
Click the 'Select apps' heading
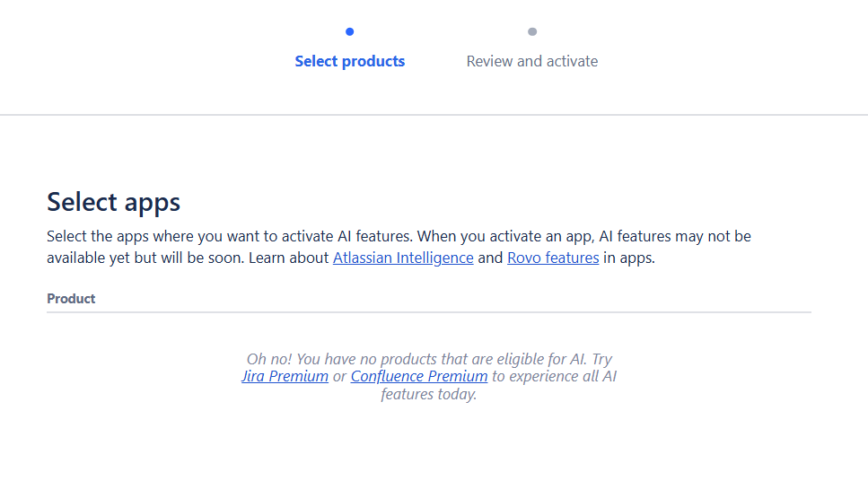(x=113, y=202)
